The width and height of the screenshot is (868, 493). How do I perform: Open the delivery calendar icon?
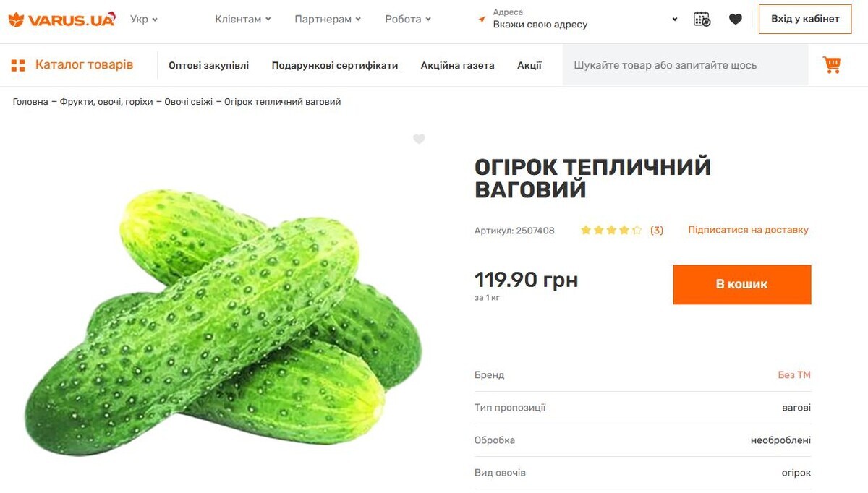[x=702, y=20]
